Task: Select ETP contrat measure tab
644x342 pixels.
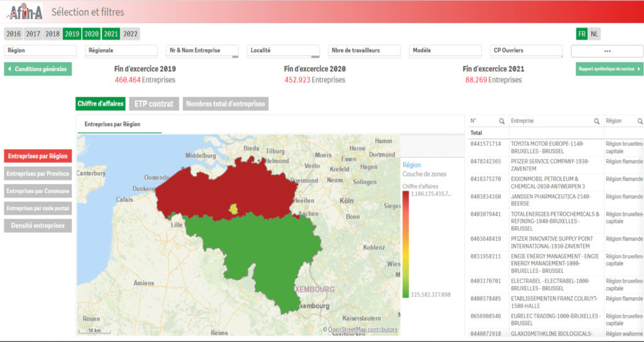Action: click(154, 104)
